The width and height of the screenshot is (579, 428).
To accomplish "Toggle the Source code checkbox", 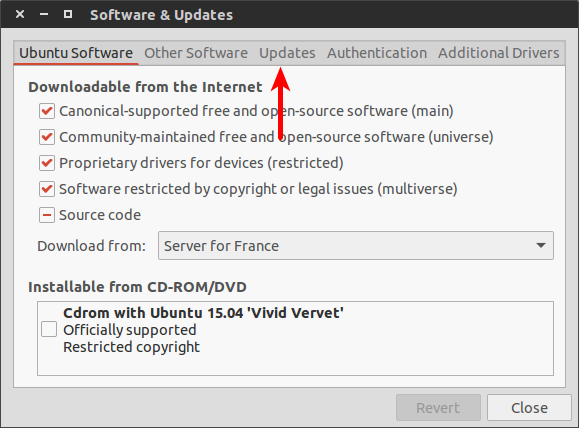I will [x=47, y=215].
